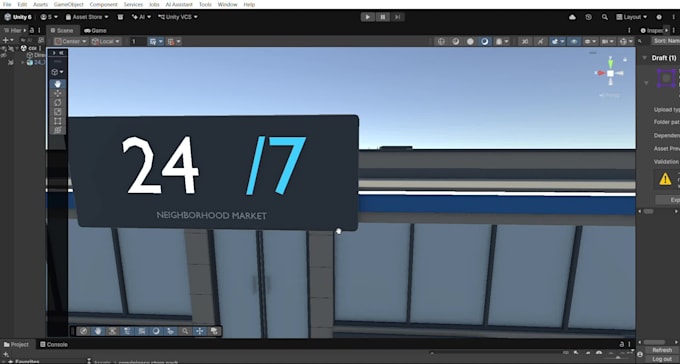Click the Pause button
The image size is (680, 364).
pos(382,17)
